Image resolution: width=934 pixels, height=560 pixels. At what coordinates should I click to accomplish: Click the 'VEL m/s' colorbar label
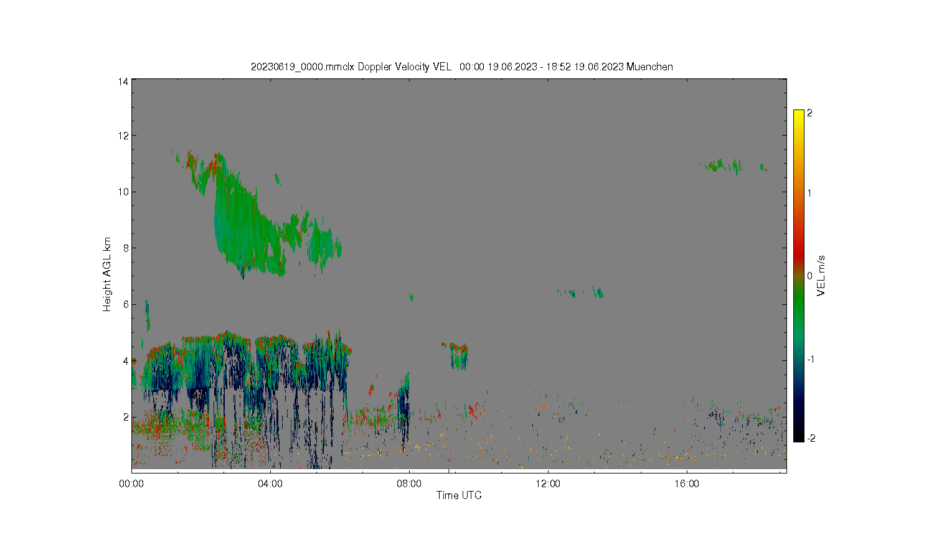[821, 275]
